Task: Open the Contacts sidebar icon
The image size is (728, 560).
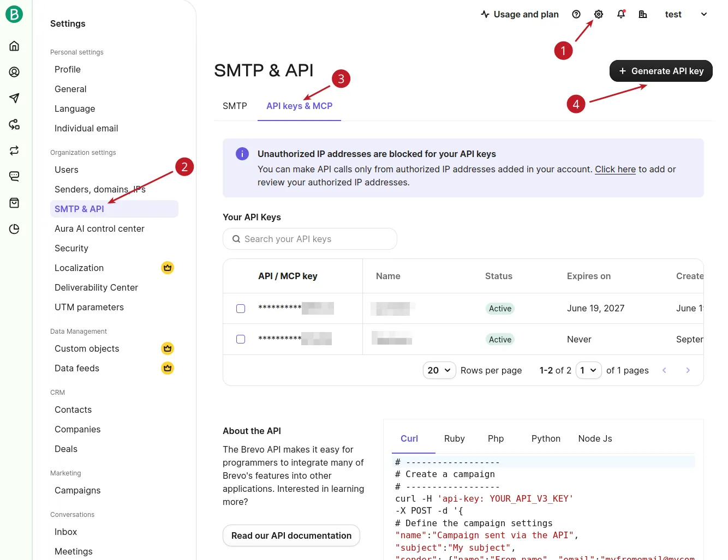Action: pos(14,72)
